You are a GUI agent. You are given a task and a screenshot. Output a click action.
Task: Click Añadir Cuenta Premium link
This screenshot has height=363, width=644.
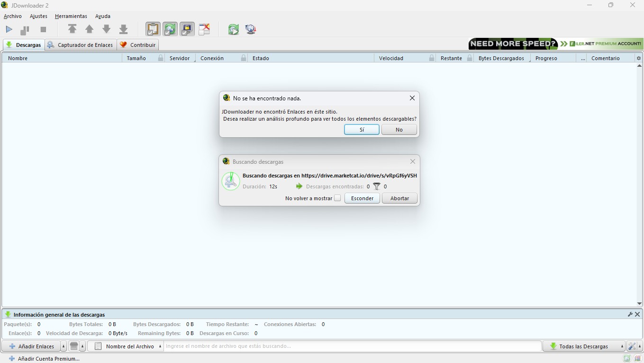point(48,359)
